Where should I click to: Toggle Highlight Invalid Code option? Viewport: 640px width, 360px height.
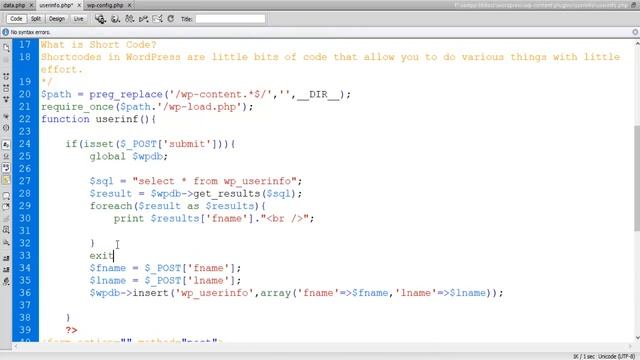tap(6, 156)
